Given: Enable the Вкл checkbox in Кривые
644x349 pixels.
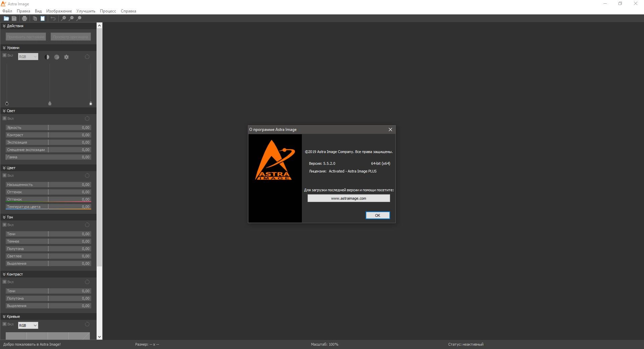Looking at the screenshot, I should 4,324.
